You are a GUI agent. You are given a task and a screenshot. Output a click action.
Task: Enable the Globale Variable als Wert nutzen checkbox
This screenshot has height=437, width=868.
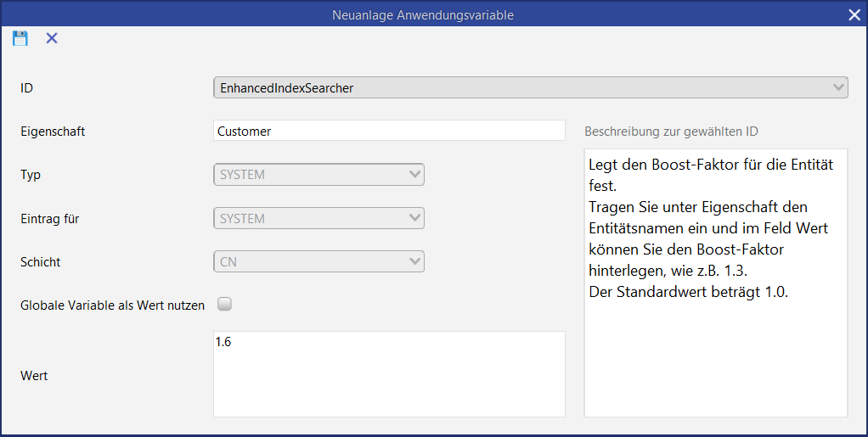[x=225, y=304]
